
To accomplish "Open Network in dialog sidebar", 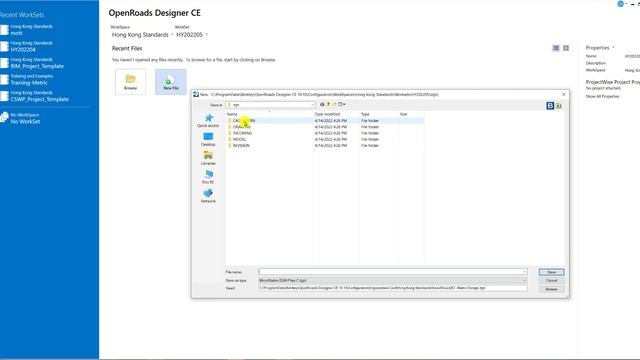I will click(x=208, y=196).
